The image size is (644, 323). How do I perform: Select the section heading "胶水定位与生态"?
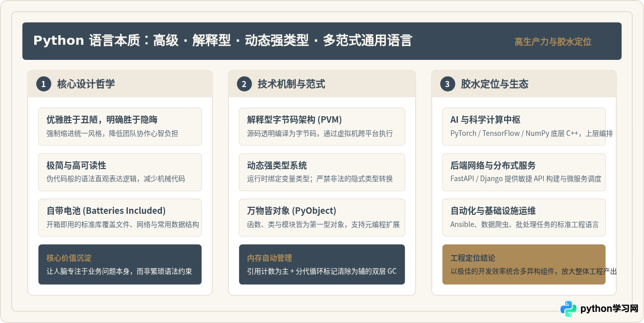coord(495,84)
